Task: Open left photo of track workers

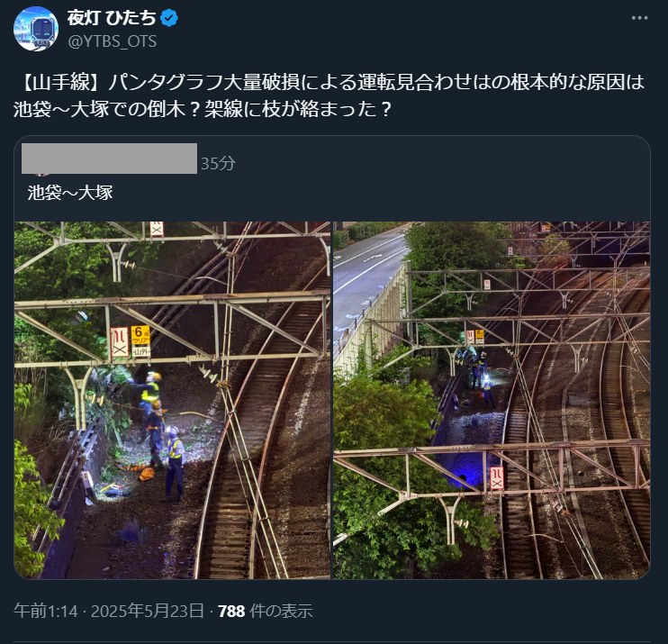Action: tap(172, 400)
